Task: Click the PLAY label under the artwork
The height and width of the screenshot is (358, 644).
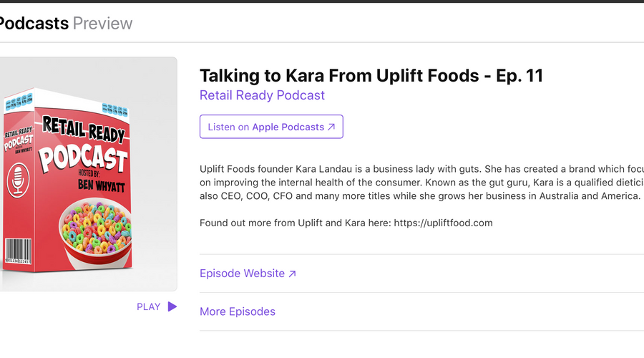Action: tap(148, 307)
